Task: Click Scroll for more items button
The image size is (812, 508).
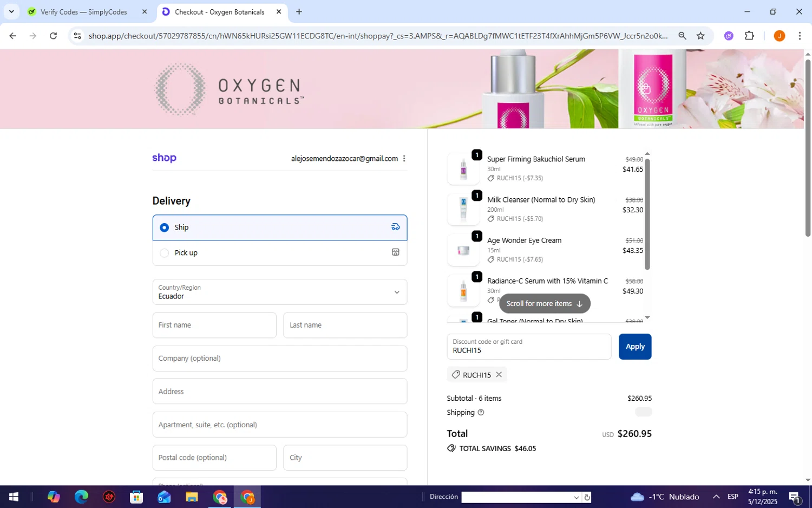Action: click(545, 303)
